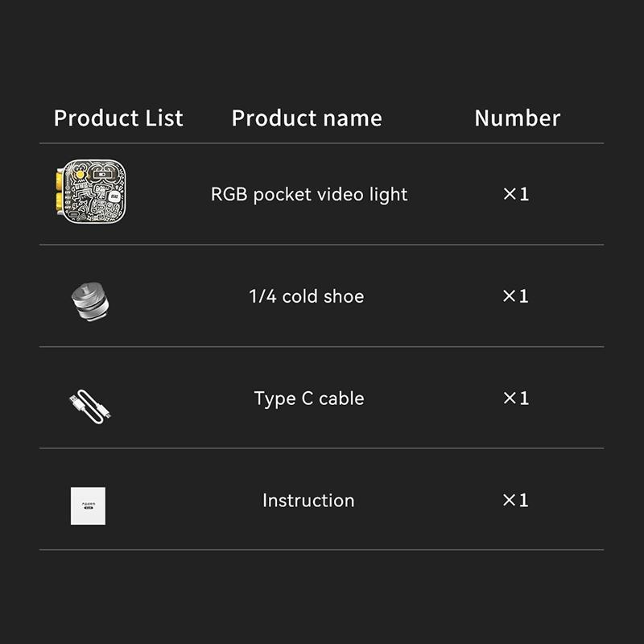Click the ×1 quantity for the Type C cable
Screen dimensions: 644x644
pos(516,398)
